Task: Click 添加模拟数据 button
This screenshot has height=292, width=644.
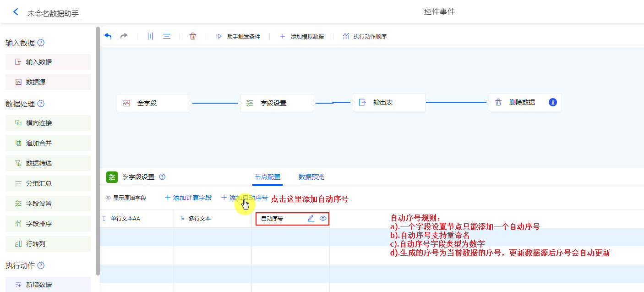Action: point(302,36)
